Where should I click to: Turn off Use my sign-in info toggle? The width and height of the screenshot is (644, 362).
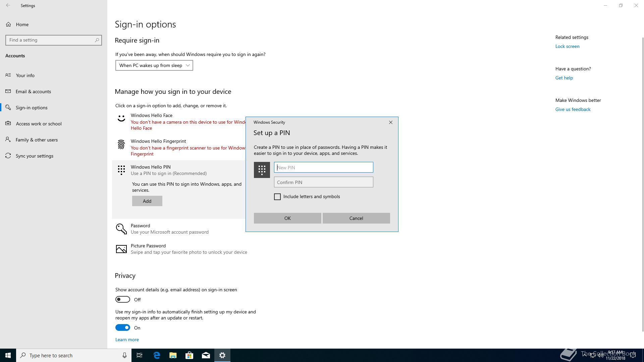point(123,327)
